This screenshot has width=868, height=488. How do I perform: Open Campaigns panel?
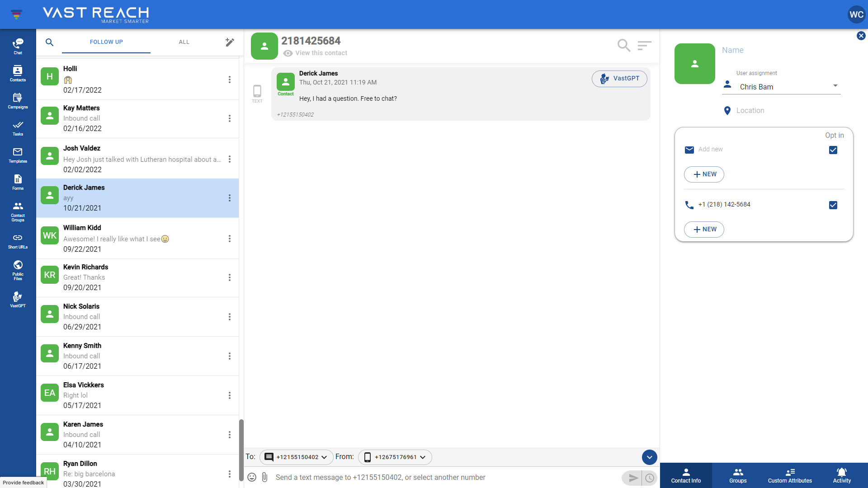pyautogui.click(x=17, y=101)
